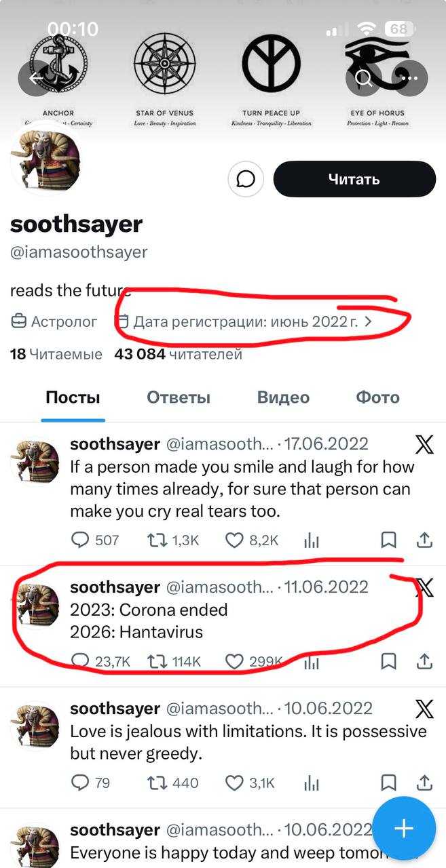View analytics icon on the 17.06.2022 post
Viewport: 446px width, 868px height.
click(312, 540)
